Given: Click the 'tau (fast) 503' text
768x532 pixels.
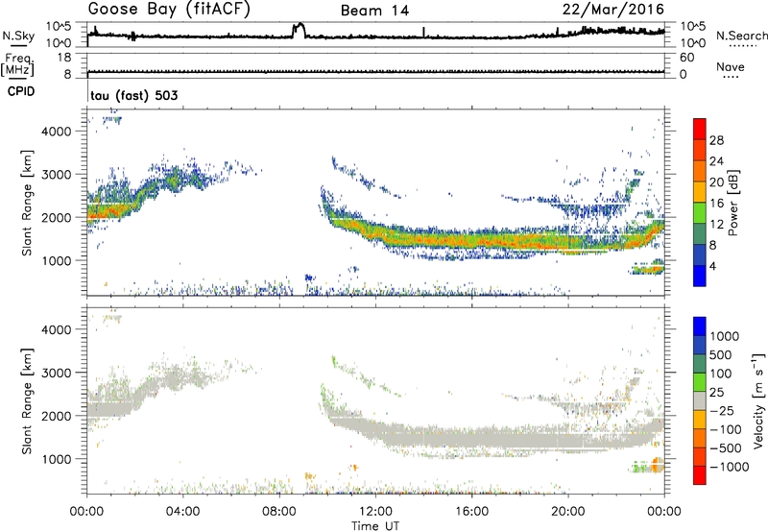Looking at the screenshot, I should 133,95.
